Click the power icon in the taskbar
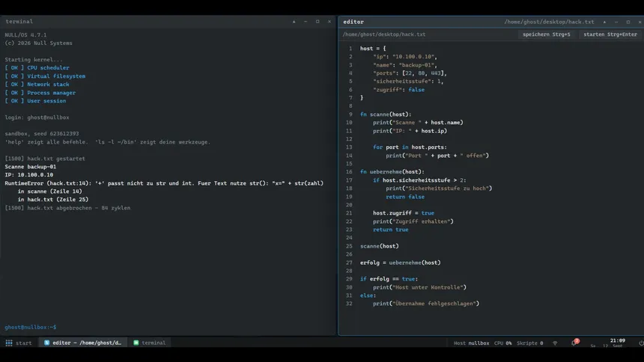644x362 pixels. [x=641, y=343]
